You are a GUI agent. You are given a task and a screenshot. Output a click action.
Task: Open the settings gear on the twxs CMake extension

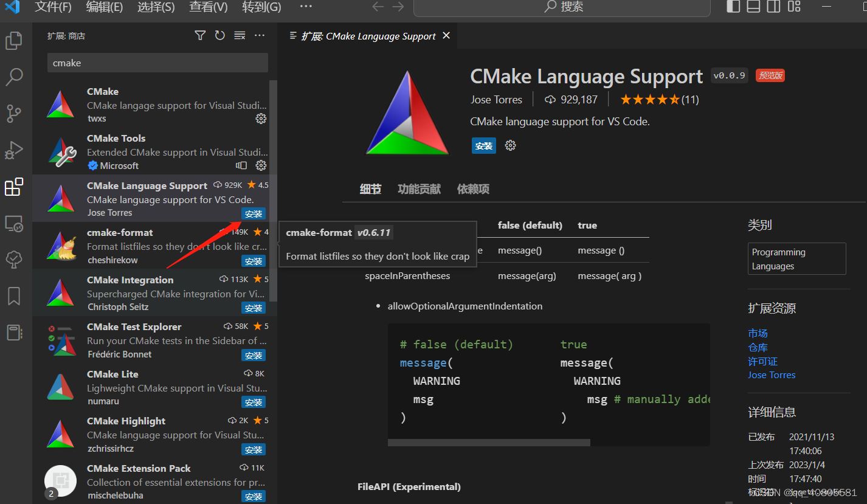[x=261, y=119]
